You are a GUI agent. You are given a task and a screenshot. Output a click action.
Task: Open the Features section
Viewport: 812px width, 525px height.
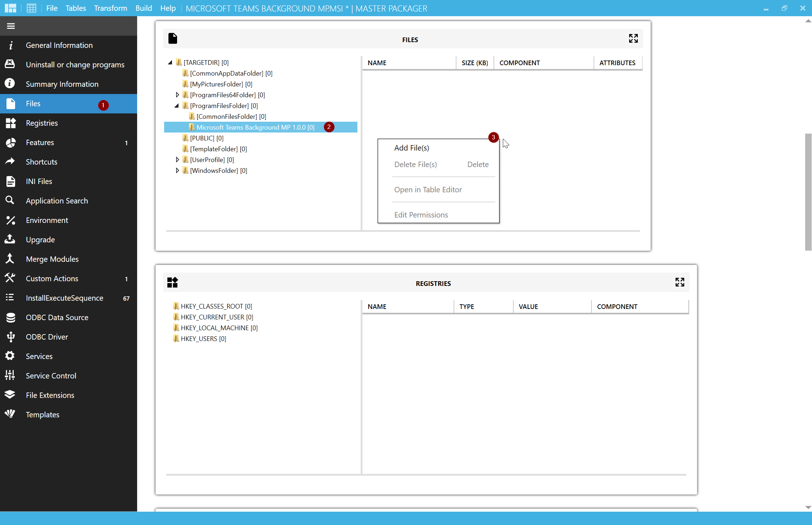coord(68,143)
